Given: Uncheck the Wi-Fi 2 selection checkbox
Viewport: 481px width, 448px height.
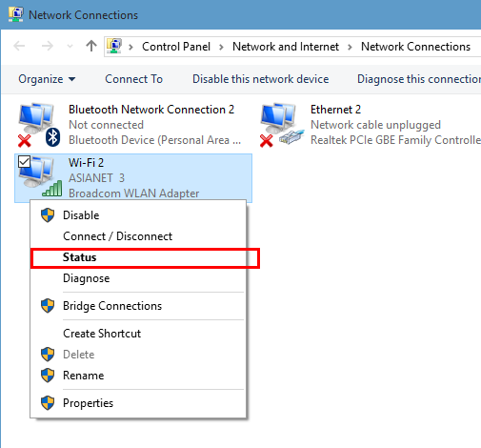Looking at the screenshot, I should 24,162.
